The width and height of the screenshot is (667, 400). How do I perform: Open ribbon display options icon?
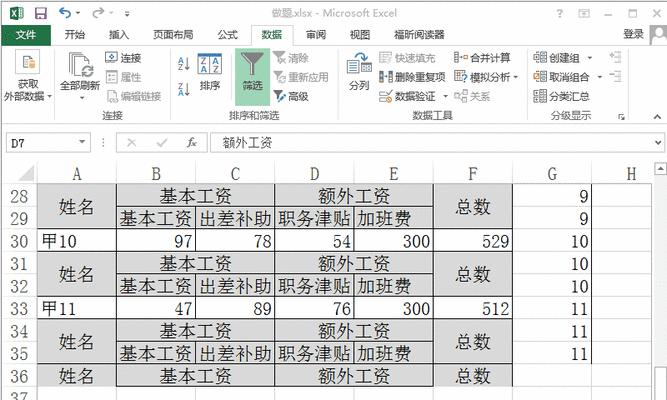584,14
